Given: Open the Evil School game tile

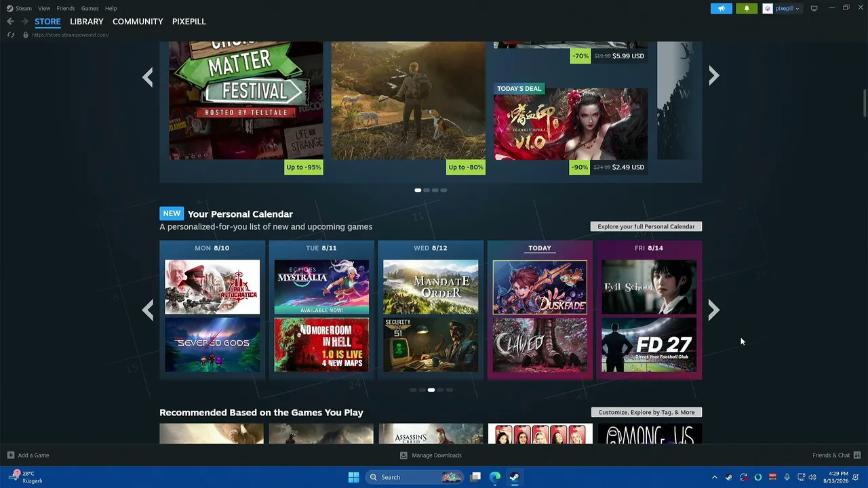Looking at the screenshot, I should (649, 287).
